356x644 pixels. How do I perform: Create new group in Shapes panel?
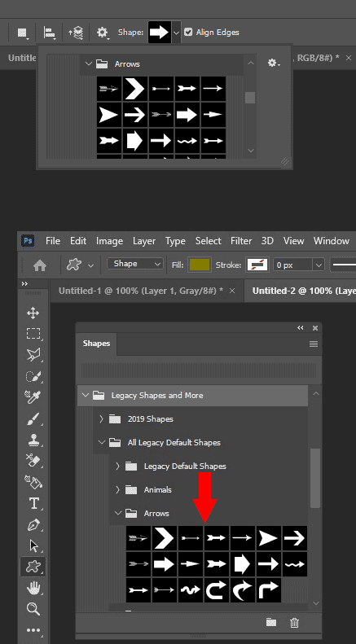click(x=271, y=622)
